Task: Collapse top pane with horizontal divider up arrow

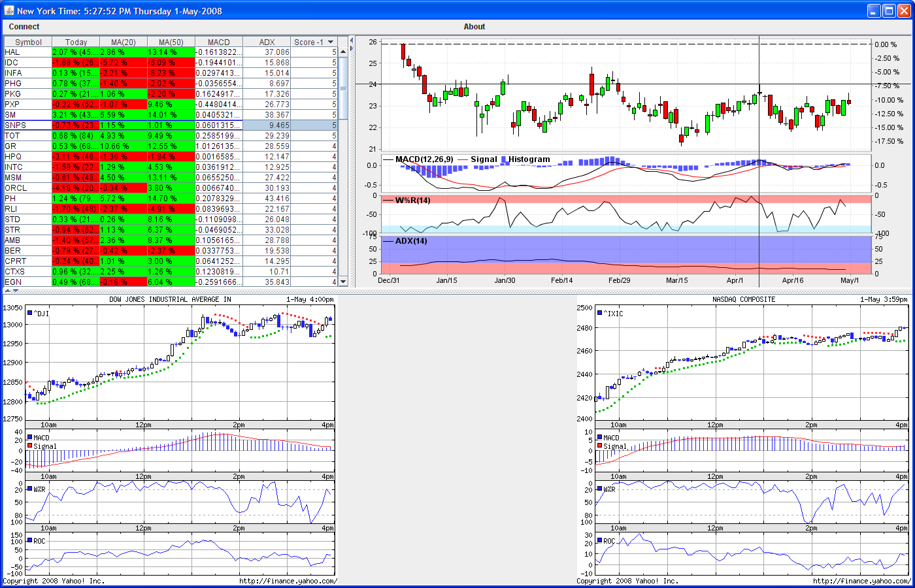Action: click(8, 291)
